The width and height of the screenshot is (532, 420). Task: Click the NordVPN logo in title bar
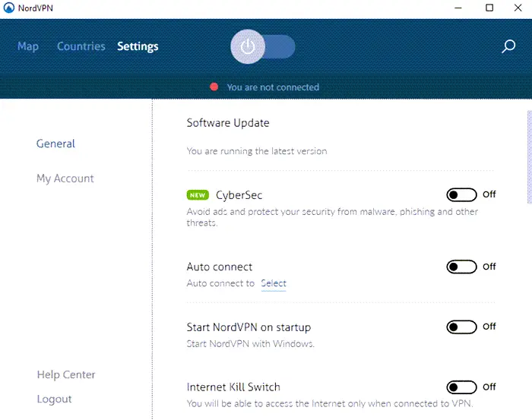pos(9,8)
